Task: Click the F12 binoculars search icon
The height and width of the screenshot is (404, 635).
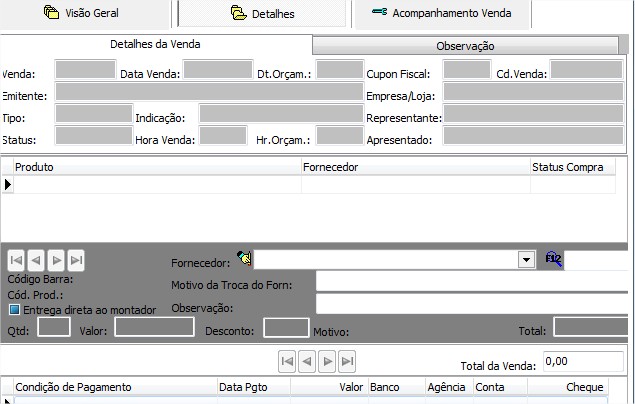Action: (x=554, y=259)
